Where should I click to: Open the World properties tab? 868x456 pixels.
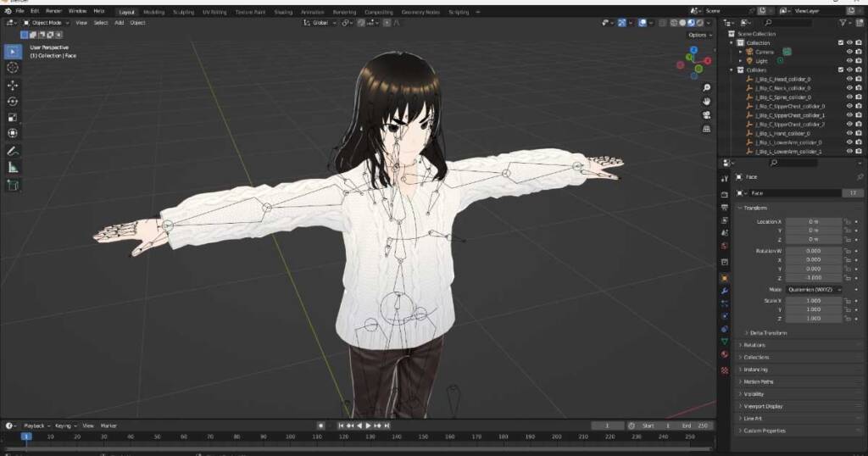tap(725, 246)
